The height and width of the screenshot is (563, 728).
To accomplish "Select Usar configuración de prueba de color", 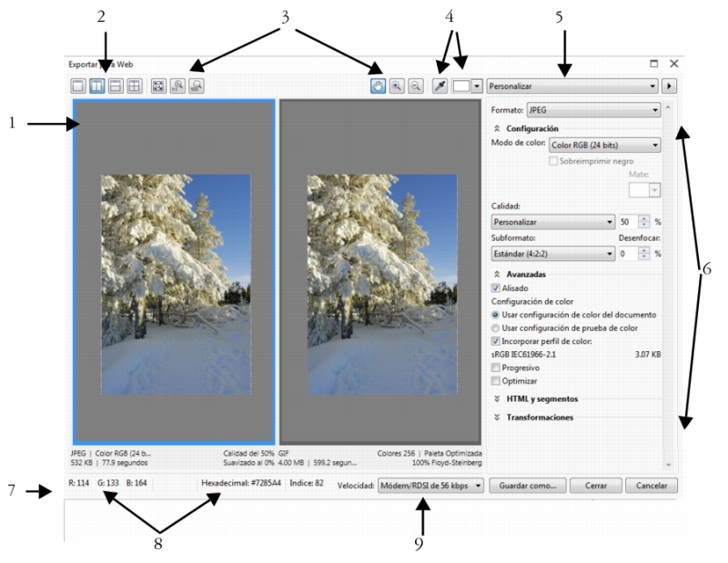I will [496, 327].
